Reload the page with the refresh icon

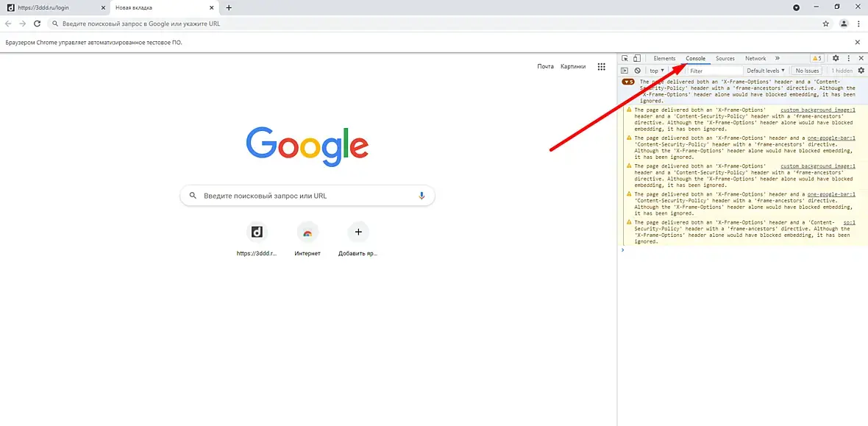[x=37, y=24]
